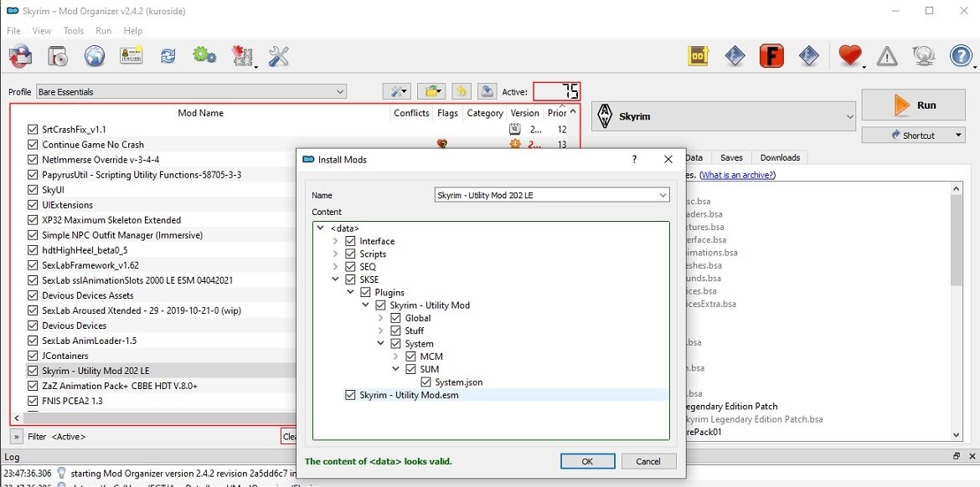Click the open folder icon above mod list
The height and width of the screenshot is (487, 980).
(431, 92)
